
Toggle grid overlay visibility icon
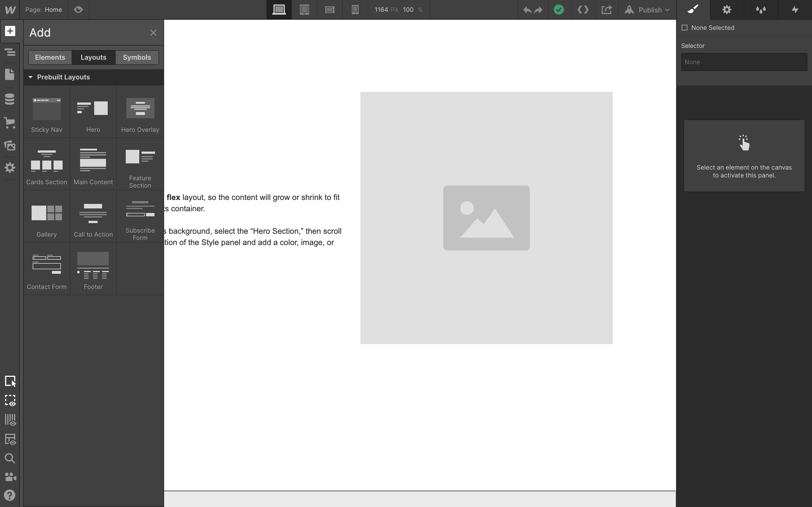10,420
